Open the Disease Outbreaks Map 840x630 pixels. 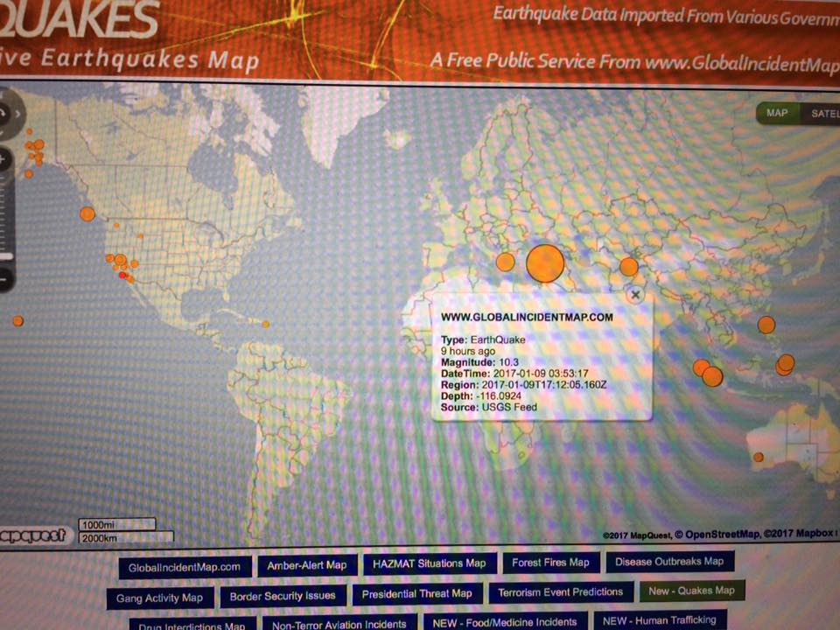669,562
